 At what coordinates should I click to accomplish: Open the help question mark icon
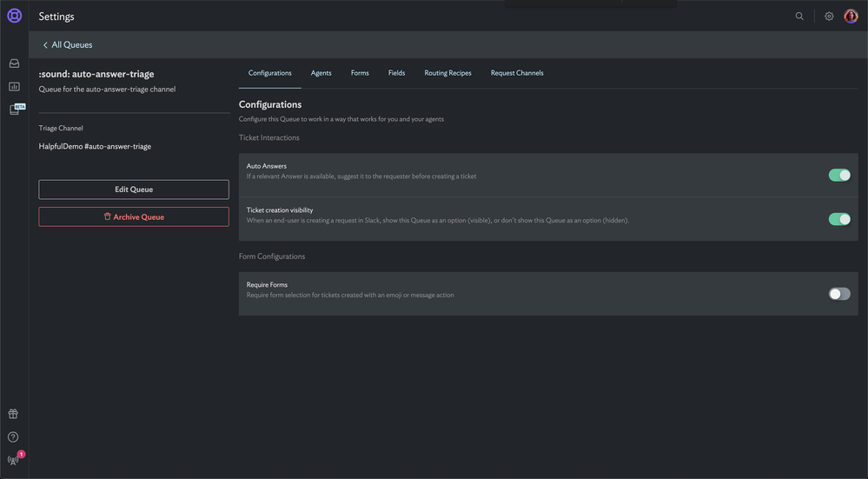(x=13, y=437)
